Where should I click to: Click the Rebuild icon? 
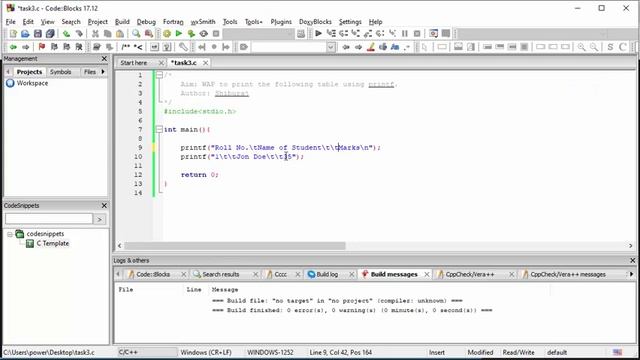coord(204,34)
